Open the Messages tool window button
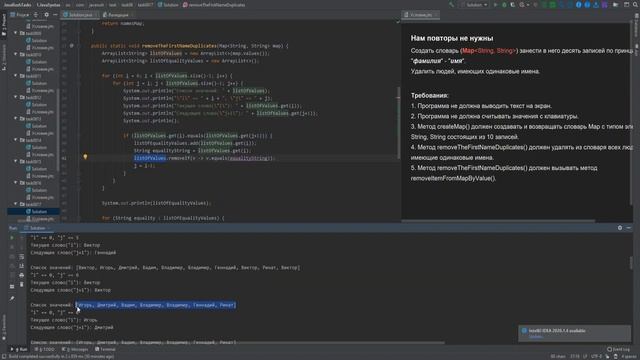This screenshot has height=360, width=640. point(75,349)
